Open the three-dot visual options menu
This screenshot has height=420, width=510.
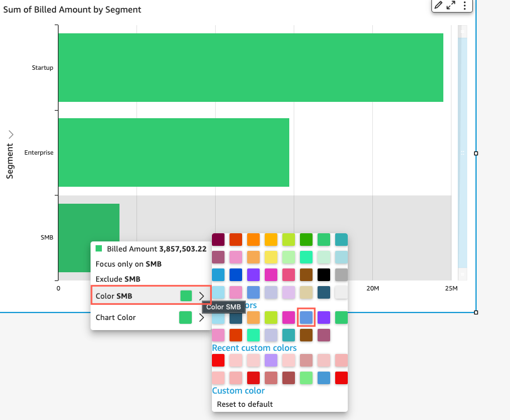(465, 6)
